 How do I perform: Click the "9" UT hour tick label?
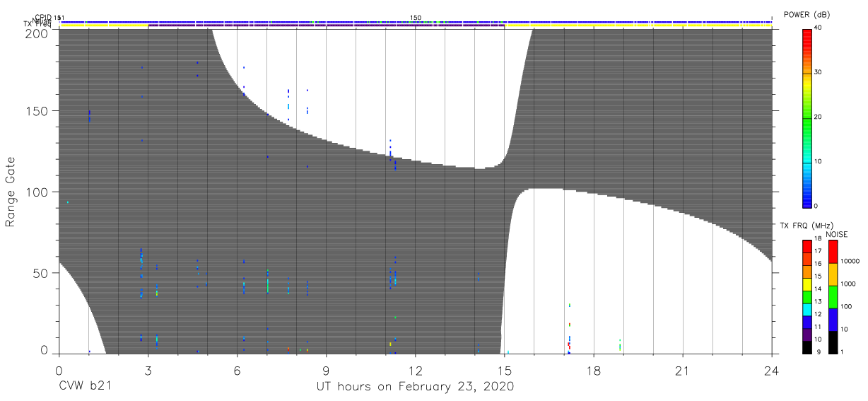pyautogui.click(x=326, y=369)
